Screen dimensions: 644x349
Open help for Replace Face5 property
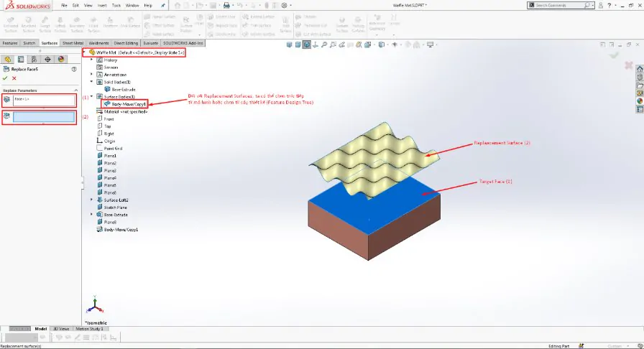coord(74,70)
